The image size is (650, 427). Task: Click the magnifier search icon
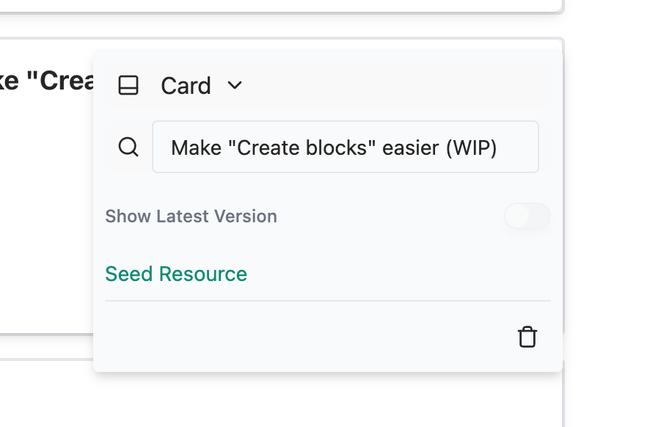128,147
